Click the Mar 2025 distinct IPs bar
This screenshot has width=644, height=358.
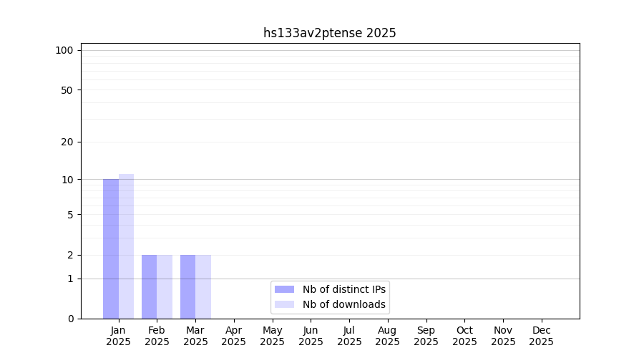[187, 286]
